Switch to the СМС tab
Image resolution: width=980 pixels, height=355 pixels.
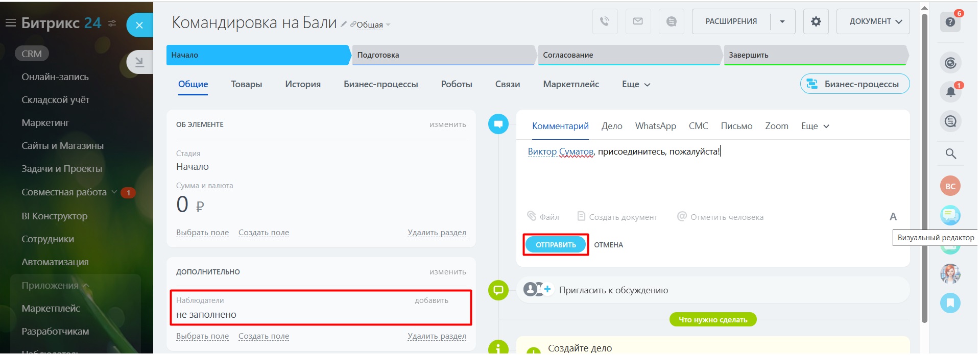pyautogui.click(x=698, y=126)
